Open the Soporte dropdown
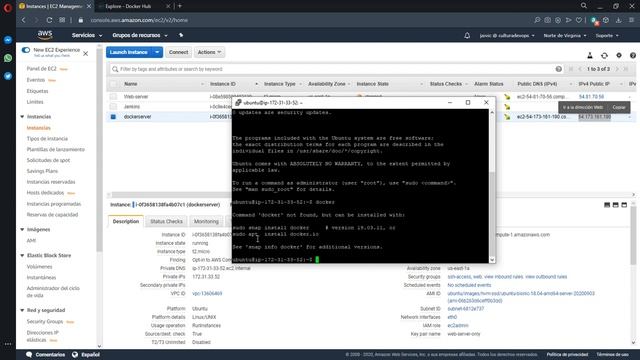 tap(607, 36)
